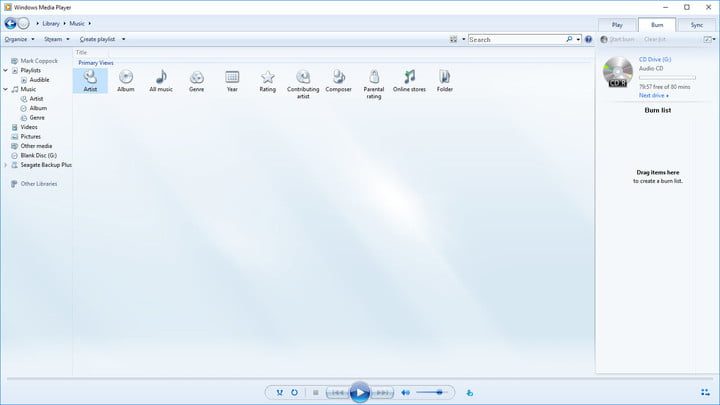Click inside the Search box
The width and height of the screenshot is (720, 405).
520,39
